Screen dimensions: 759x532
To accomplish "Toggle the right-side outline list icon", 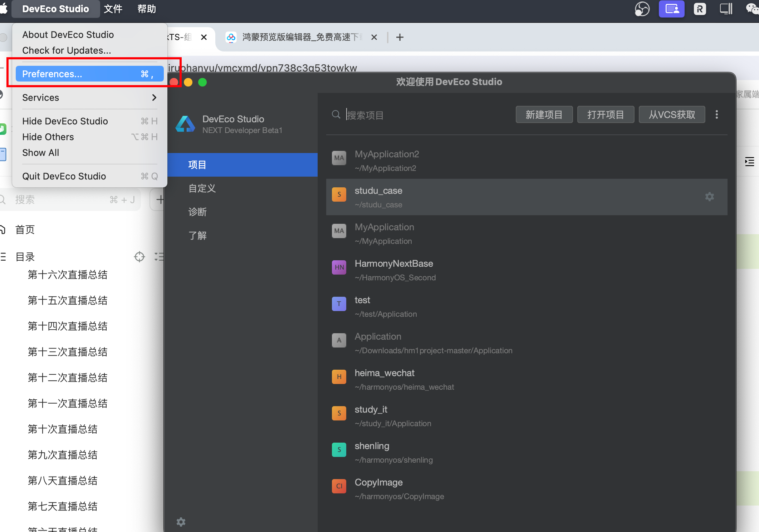I will point(749,162).
